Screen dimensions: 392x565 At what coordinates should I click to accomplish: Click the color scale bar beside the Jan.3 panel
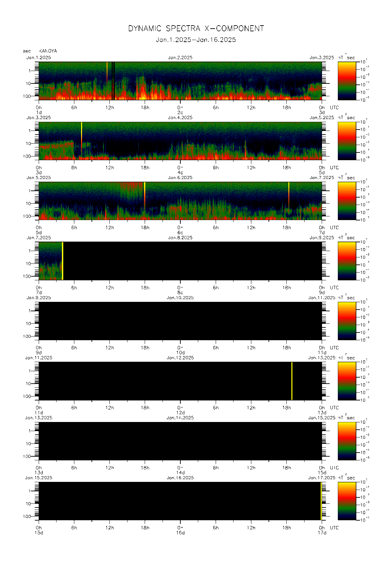coord(347,141)
